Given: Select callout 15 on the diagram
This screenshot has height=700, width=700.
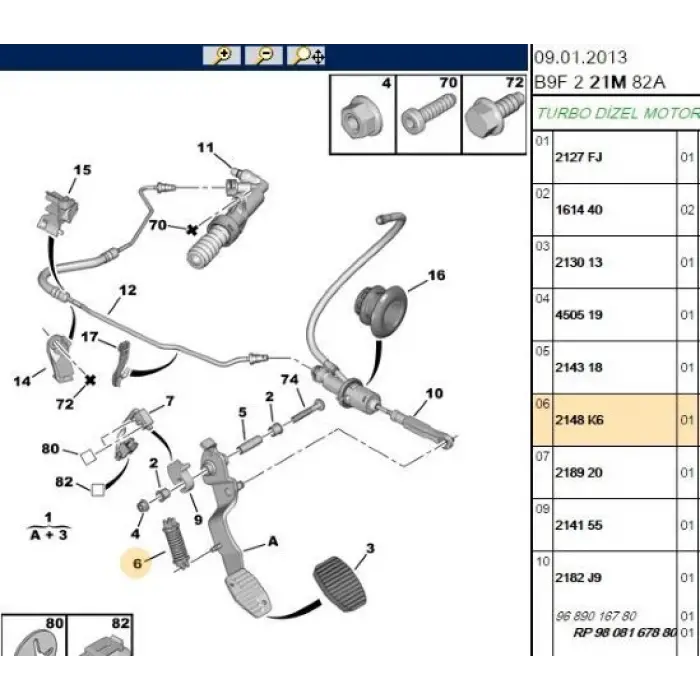Looking at the screenshot, I should [82, 170].
